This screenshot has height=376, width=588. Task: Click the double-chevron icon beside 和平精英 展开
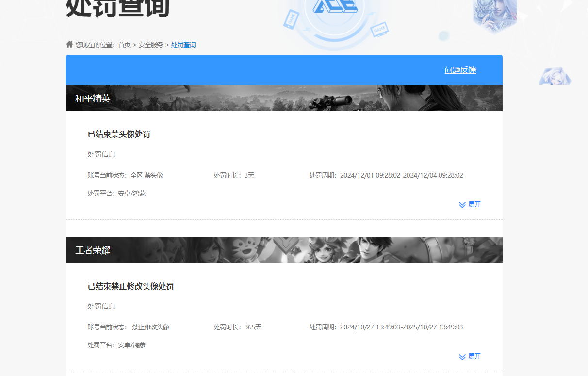coord(462,204)
